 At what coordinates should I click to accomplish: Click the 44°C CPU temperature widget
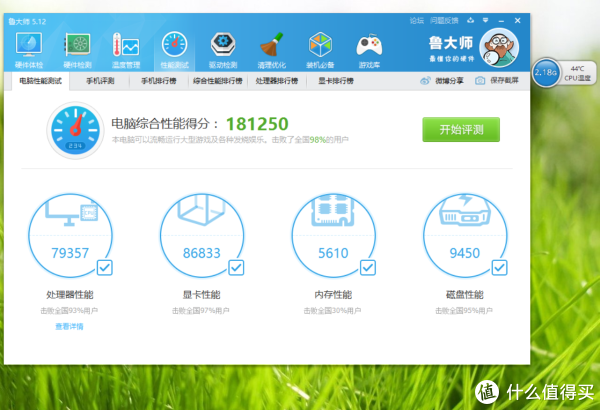[578, 73]
